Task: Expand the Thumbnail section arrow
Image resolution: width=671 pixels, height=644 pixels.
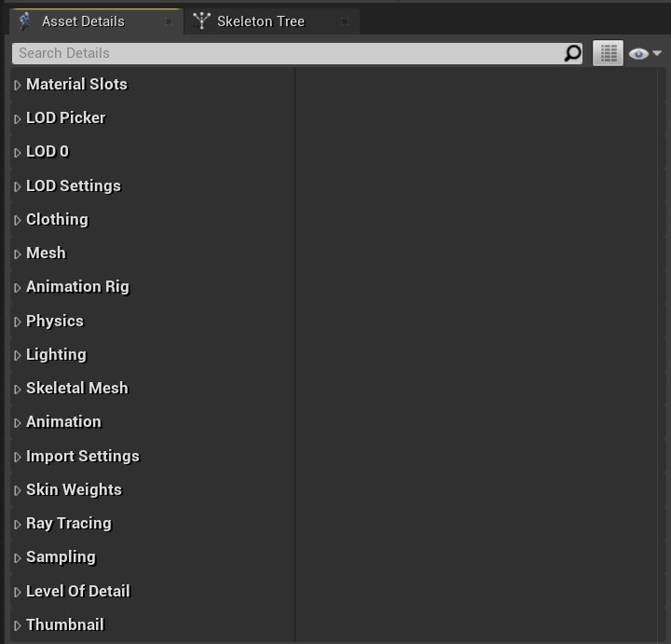Action: 17,626
